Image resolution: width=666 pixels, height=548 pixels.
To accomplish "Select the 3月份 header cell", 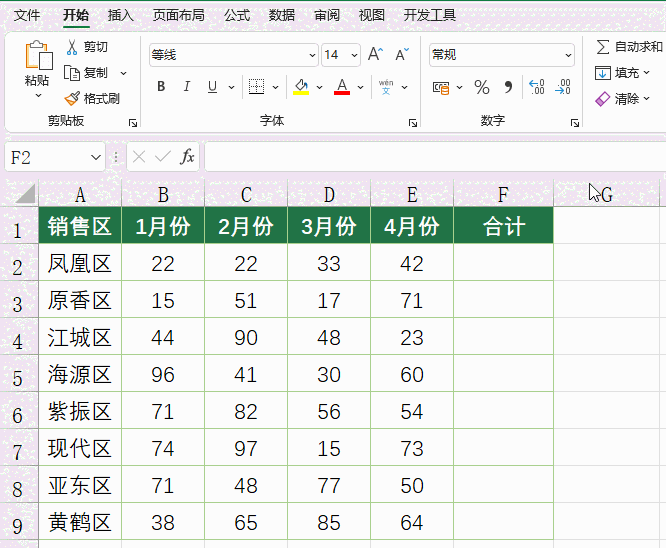I will [329, 226].
